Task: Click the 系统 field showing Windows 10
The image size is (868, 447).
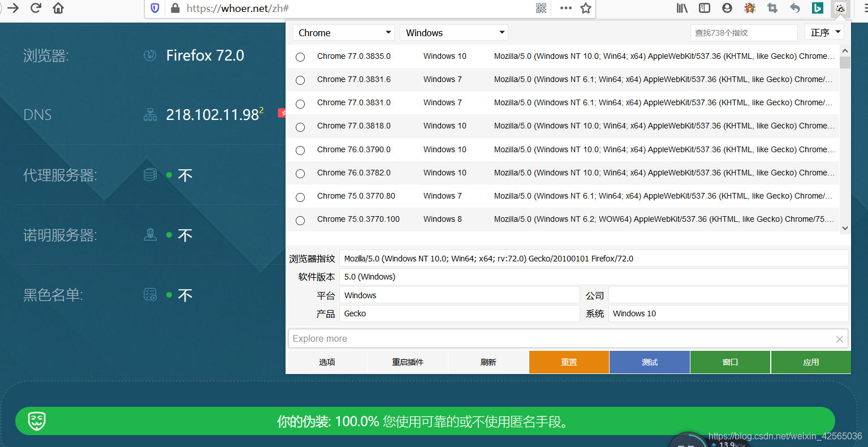Action: click(x=728, y=313)
